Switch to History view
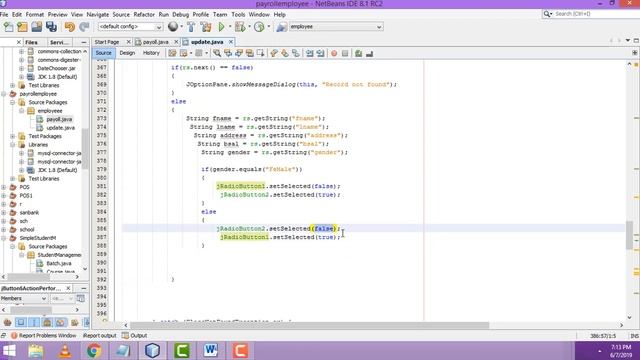 coord(151,53)
